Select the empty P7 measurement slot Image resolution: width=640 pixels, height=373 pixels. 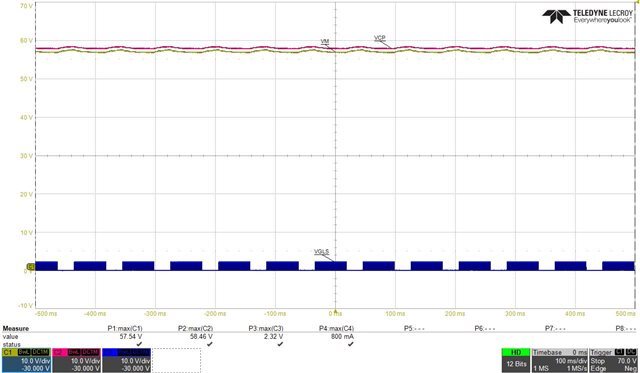pyautogui.click(x=556, y=329)
